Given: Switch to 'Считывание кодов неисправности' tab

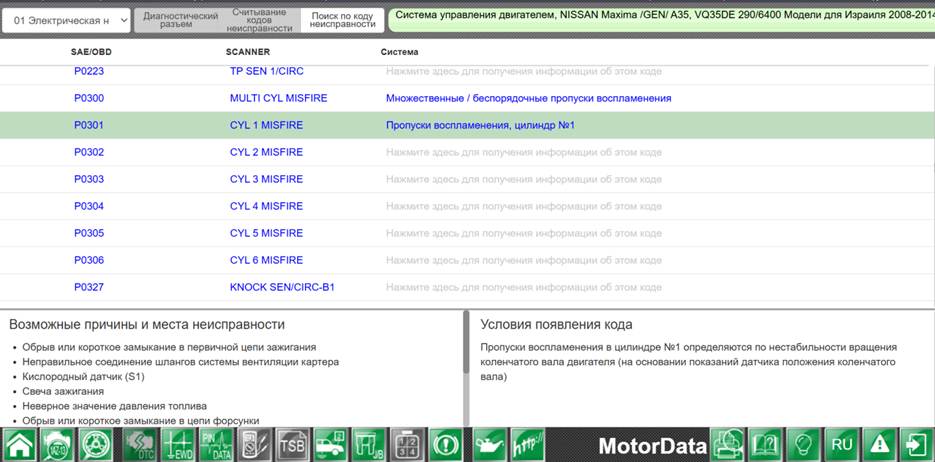Looking at the screenshot, I should [x=259, y=20].
